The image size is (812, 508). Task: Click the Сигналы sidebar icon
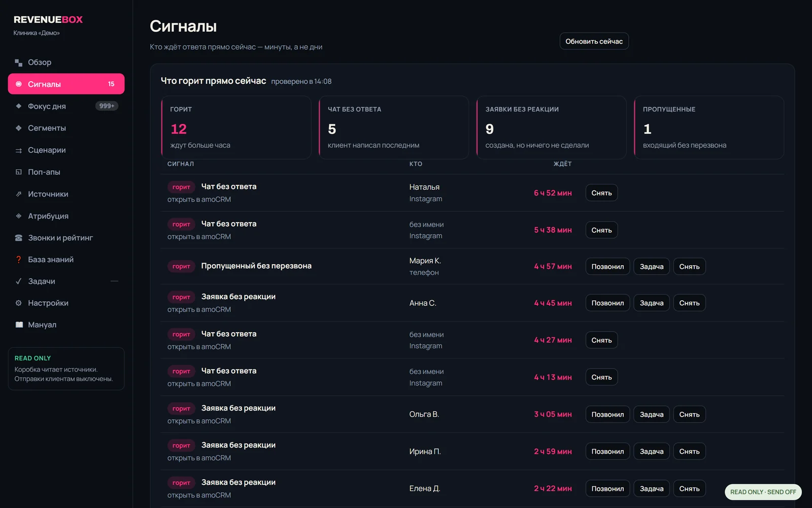tap(19, 84)
